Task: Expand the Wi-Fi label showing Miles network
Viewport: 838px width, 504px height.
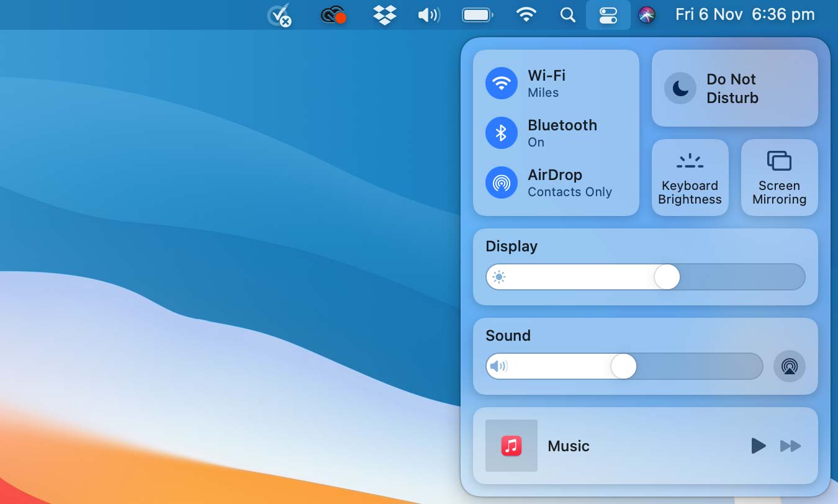Action: [546, 83]
